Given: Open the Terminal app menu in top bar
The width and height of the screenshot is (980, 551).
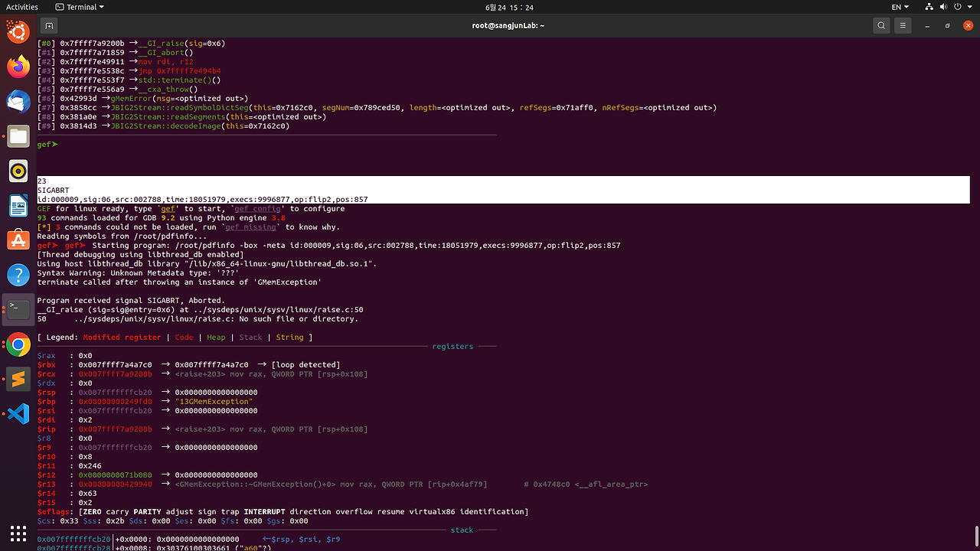Looking at the screenshot, I should (x=80, y=7).
